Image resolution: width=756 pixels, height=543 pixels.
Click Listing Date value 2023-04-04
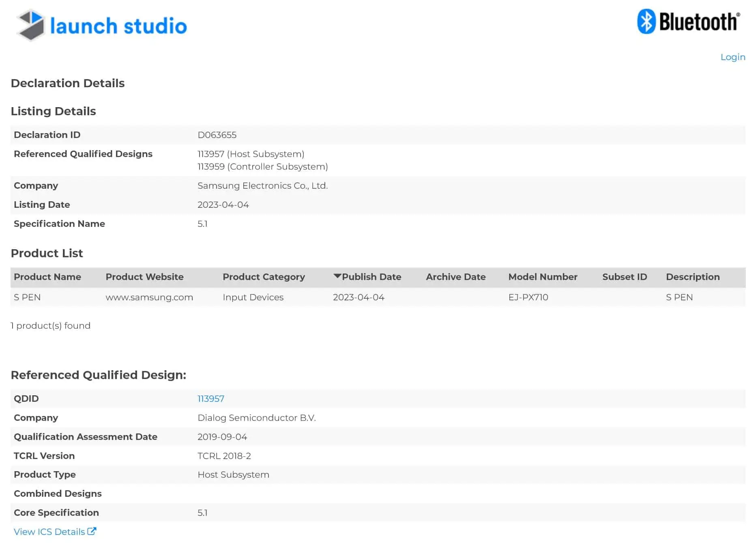(x=223, y=205)
